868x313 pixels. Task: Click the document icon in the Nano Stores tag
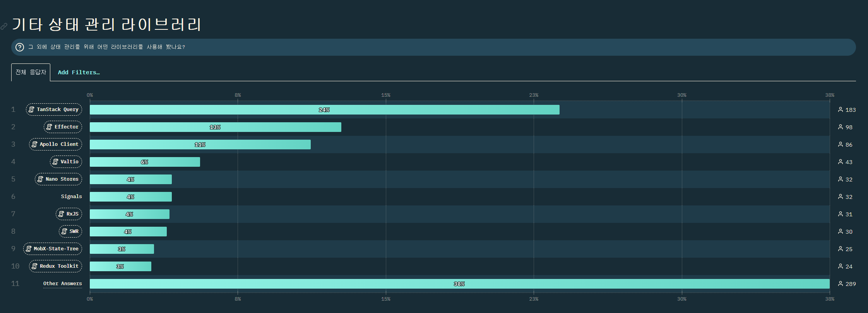[x=40, y=179]
